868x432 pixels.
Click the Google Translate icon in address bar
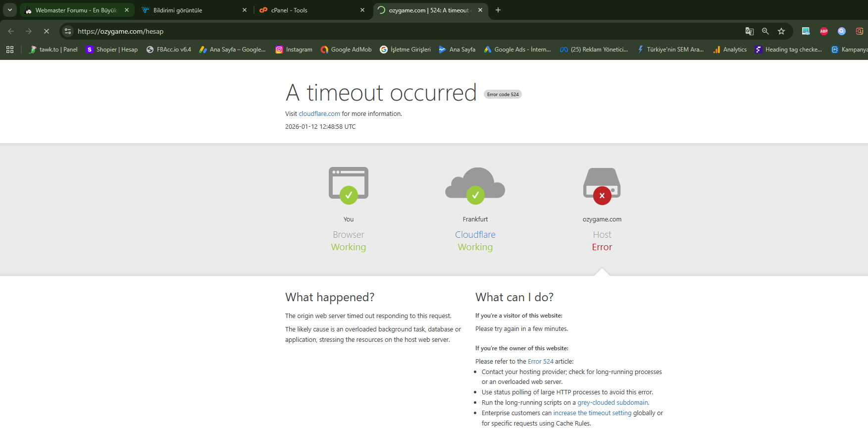coord(750,31)
